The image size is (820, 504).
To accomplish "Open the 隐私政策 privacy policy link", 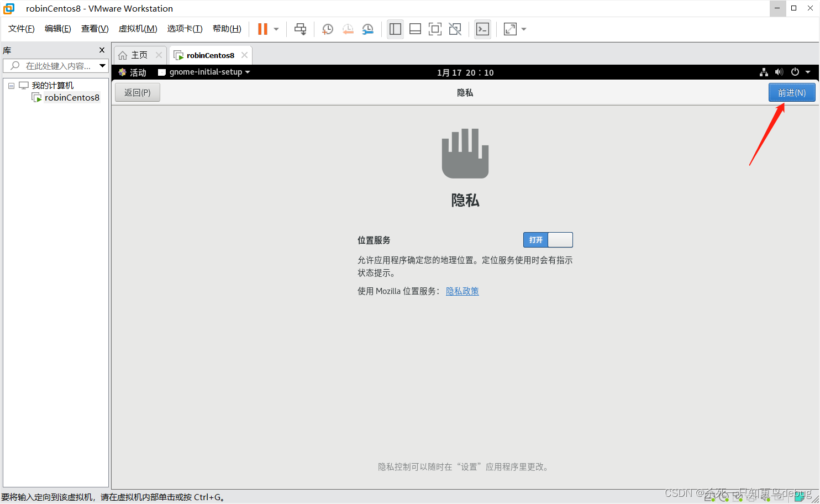I will 462,291.
